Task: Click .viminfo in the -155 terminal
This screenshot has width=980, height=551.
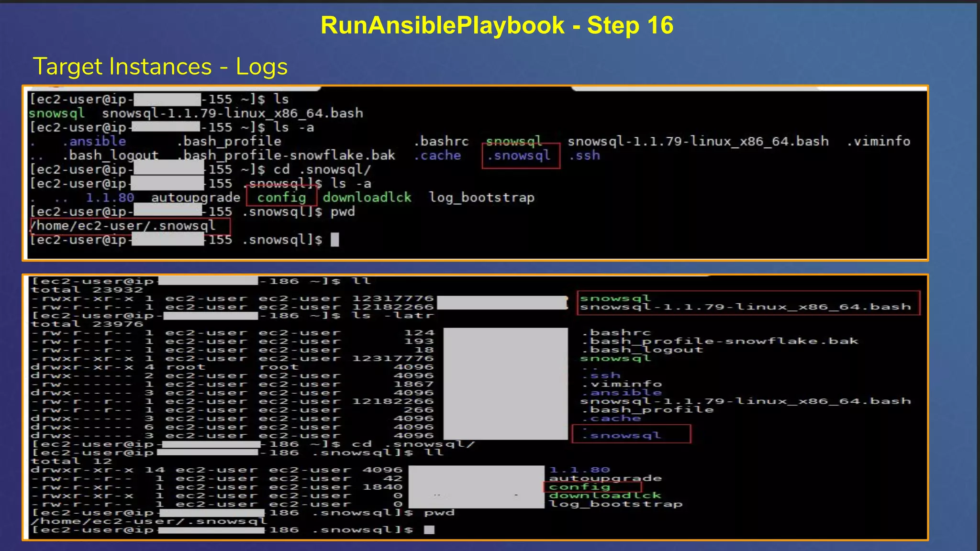Action: pyautogui.click(x=878, y=141)
